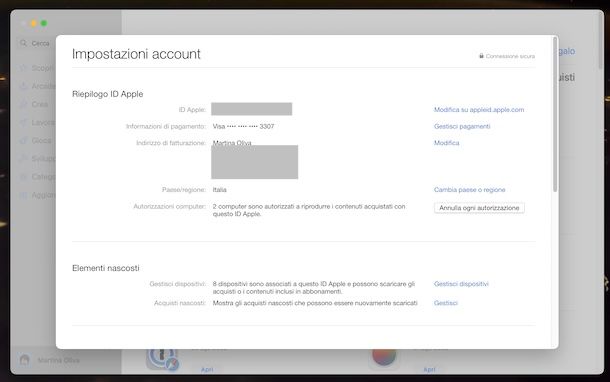The image size is (610, 382).
Task: Select the Lavora icon in sidebar
Action: pyautogui.click(x=24, y=123)
